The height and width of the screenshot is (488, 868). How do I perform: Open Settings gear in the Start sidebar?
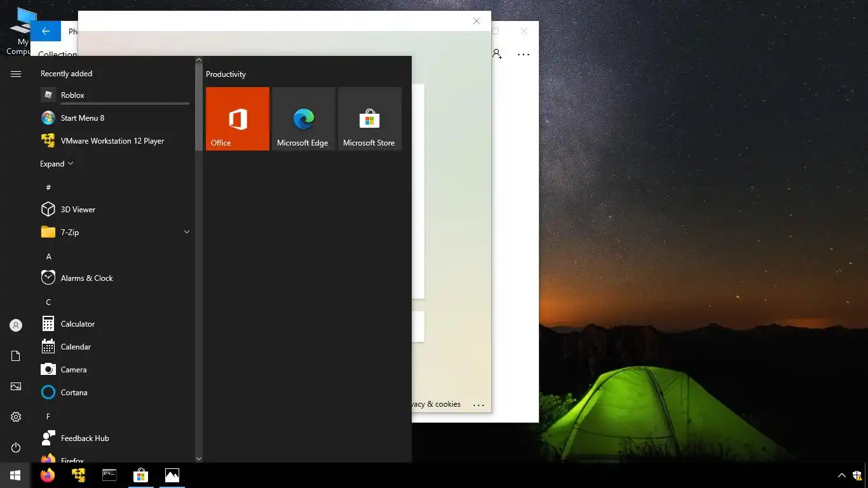(x=16, y=417)
